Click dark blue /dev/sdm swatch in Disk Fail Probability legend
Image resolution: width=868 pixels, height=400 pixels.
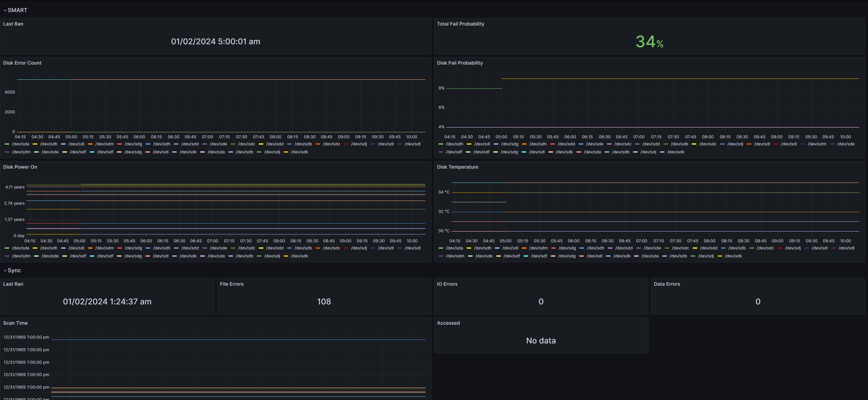point(803,144)
